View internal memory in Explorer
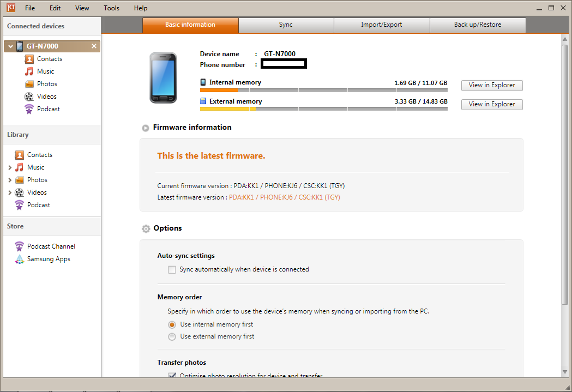 pos(492,86)
